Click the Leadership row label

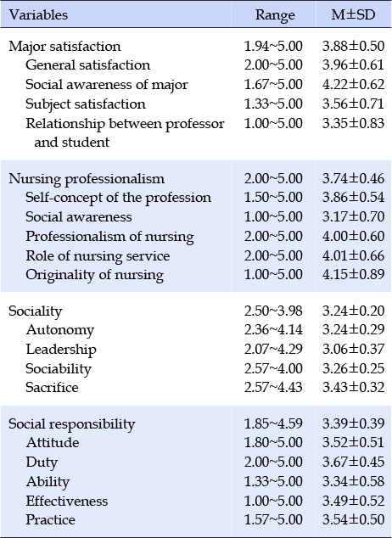tap(61, 349)
